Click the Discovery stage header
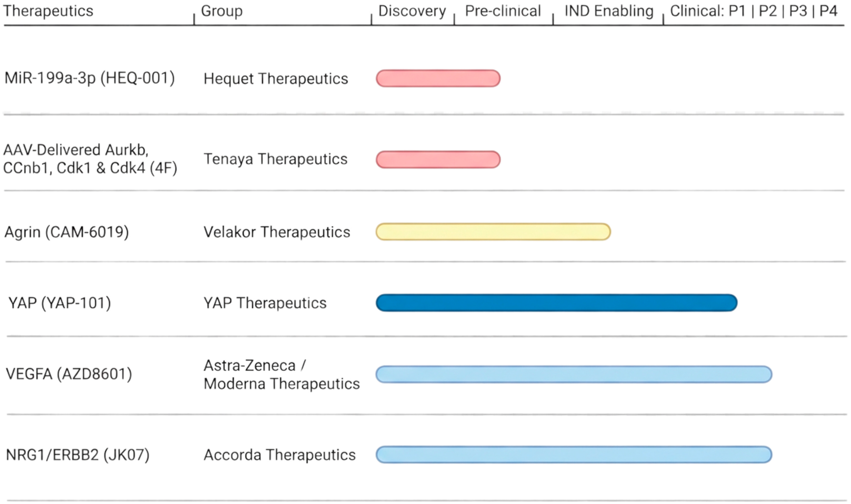The height and width of the screenshot is (504, 851). (412, 11)
